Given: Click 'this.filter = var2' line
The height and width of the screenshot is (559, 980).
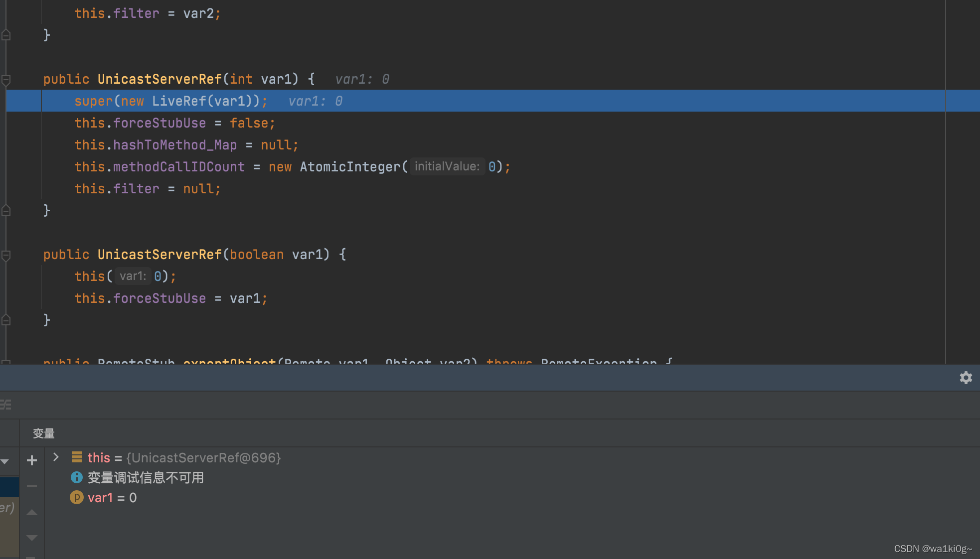Looking at the screenshot, I should [x=147, y=13].
